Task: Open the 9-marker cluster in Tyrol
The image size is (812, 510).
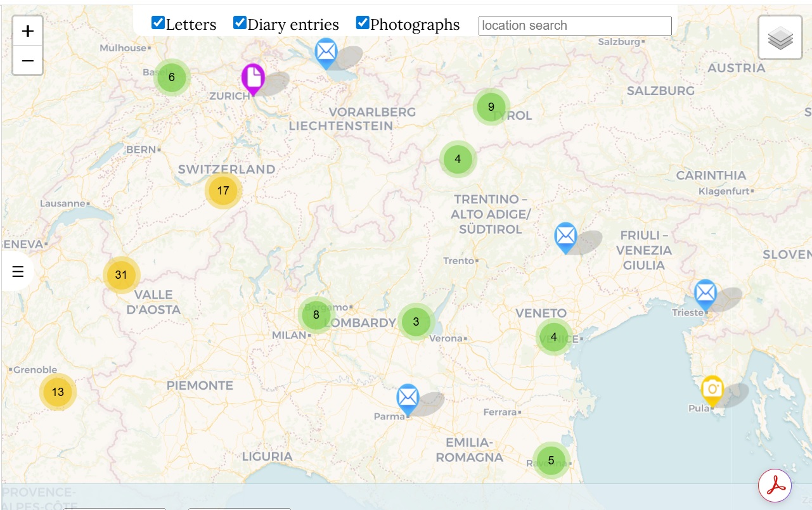Action: point(491,107)
